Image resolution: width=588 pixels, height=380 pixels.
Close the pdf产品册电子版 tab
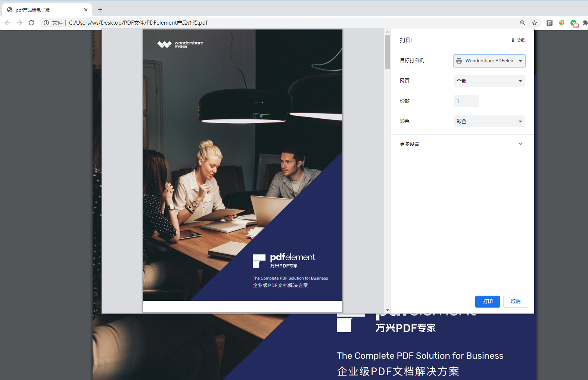coord(86,10)
